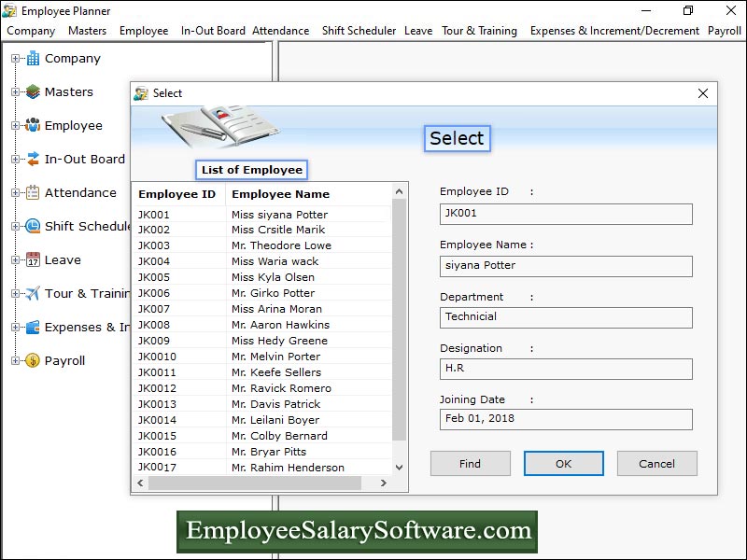Click the Employee ID column header
Image resolution: width=747 pixels, height=560 pixels.
coord(177,194)
